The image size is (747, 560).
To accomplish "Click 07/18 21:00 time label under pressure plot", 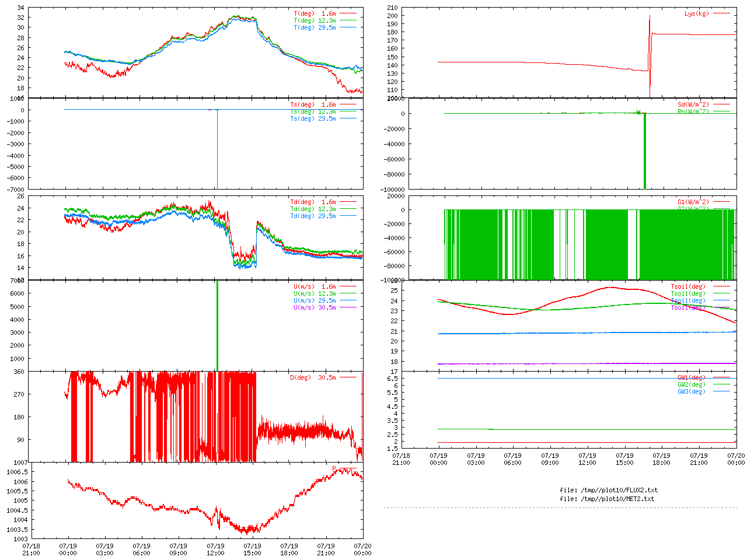I will coord(31,550).
